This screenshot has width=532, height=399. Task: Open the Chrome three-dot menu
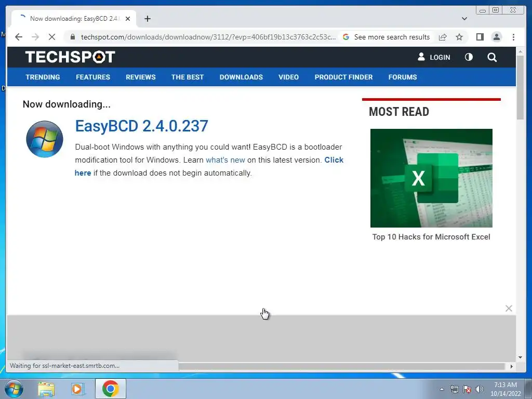click(513, 37)
